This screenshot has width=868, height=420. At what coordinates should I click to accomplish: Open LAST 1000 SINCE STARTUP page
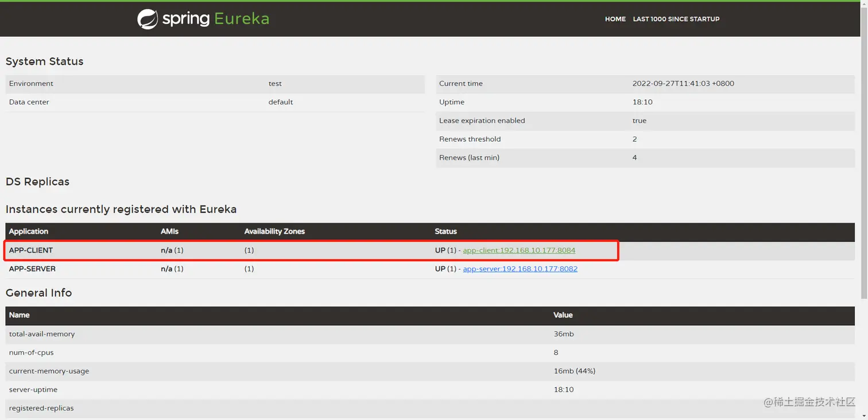(x=676, y=19)
